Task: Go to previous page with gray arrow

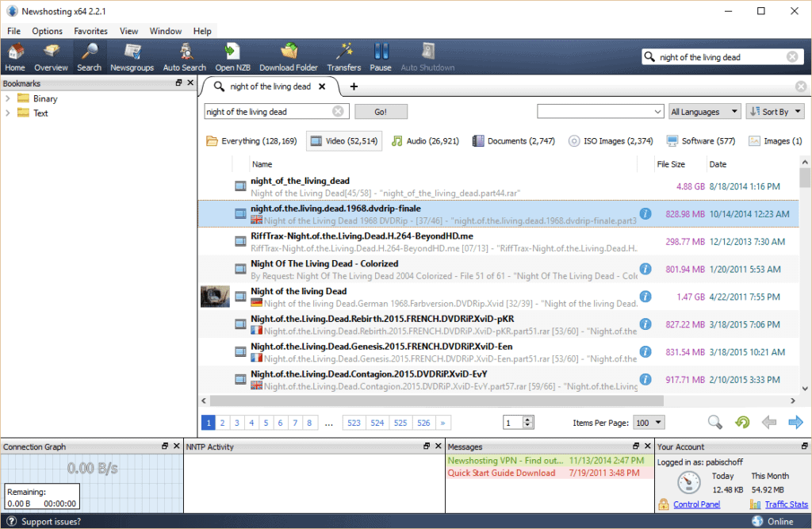Action: [x=769, y=422]
